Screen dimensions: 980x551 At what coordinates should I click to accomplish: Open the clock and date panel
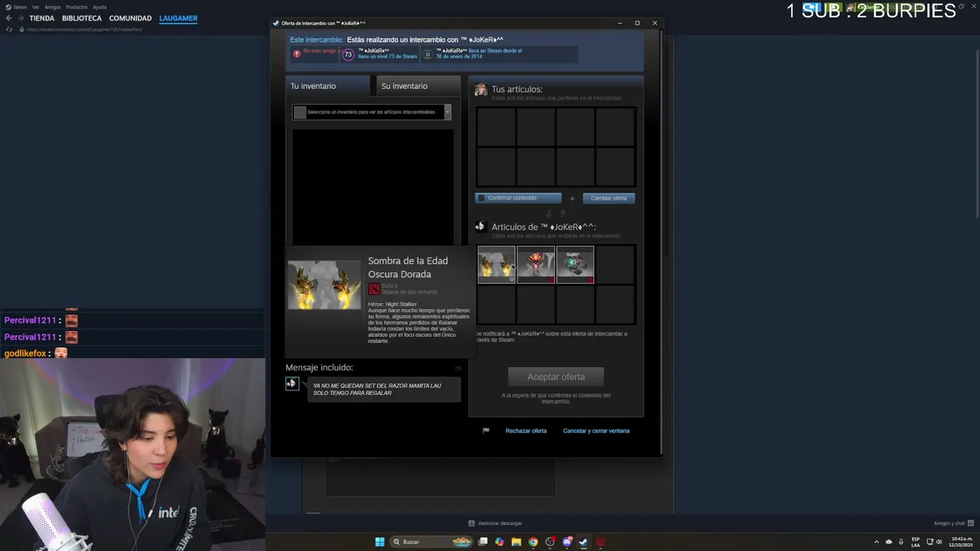point(962,542)
